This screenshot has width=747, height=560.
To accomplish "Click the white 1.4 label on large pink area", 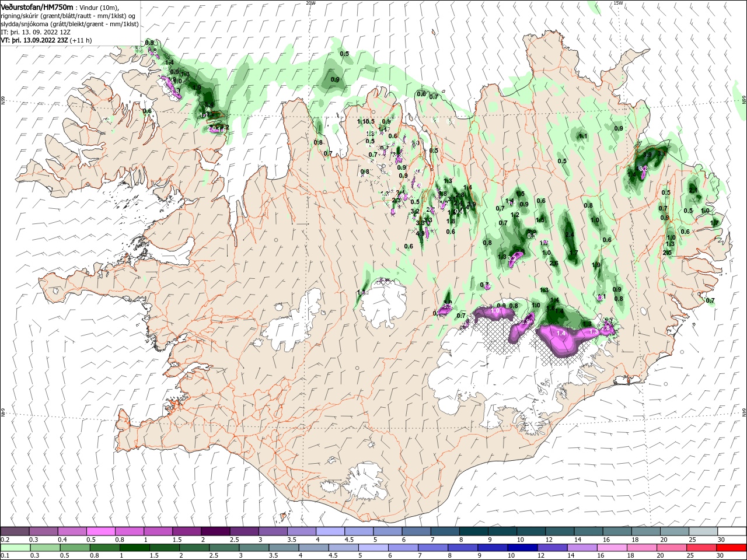I will pos(561,333).
